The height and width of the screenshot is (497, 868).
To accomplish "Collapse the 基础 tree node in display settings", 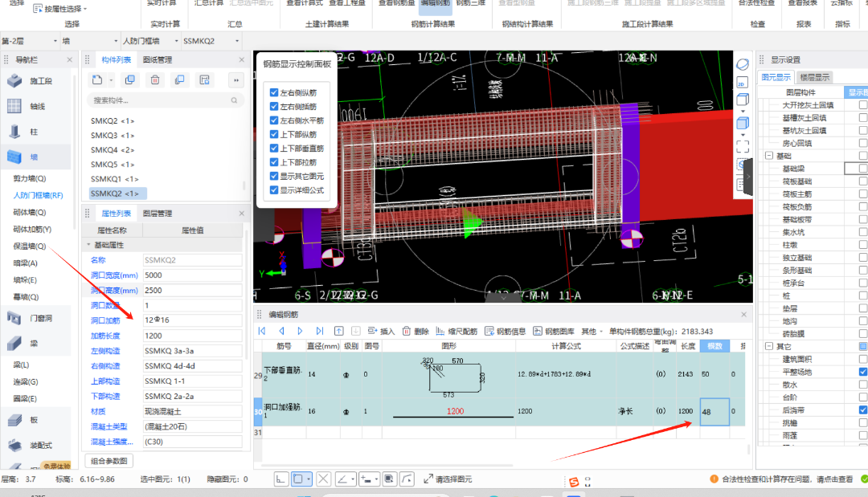I will tap(769, 156).
